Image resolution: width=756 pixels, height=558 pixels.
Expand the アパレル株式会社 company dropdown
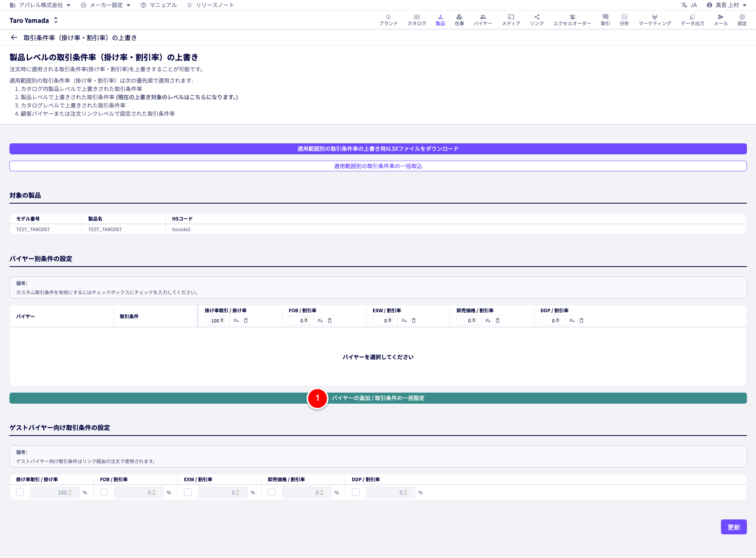tap(40, 5)
